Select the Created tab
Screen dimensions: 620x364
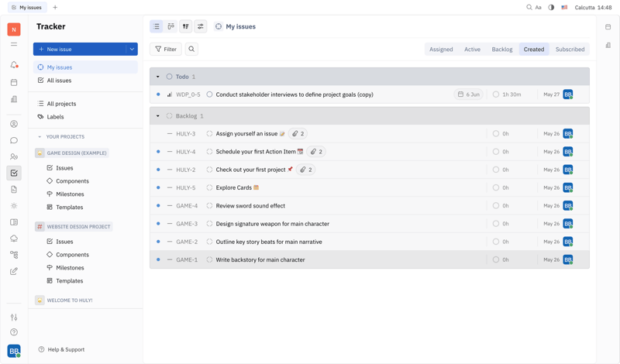[534, 50]
